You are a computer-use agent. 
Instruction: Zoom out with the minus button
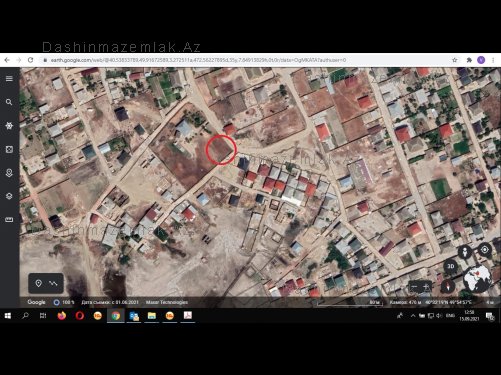pyautogui.click(x=414, y=287)
